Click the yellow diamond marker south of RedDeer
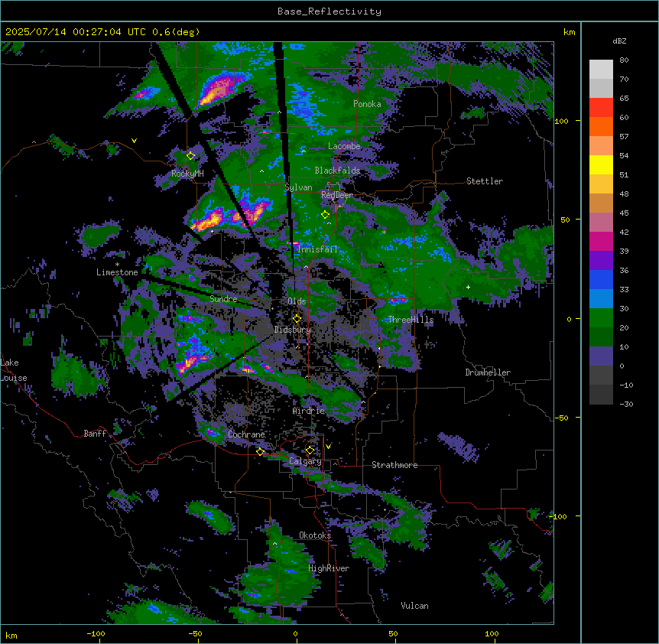659x644 pixels. click(x=325, y=215)
